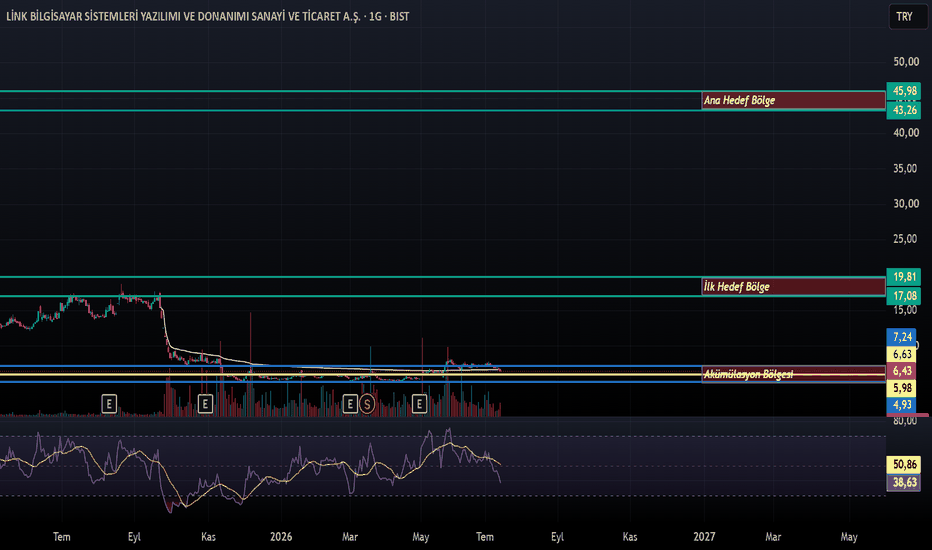The height and width of the screenshot is (550, 932).
Task: Open the earliest earnings E marker before Eyl
Action: 109,404
